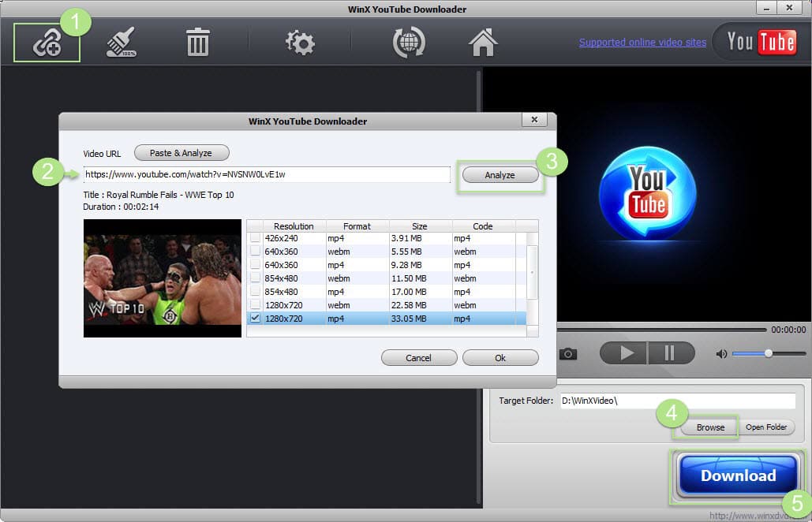Click the Code column header
The width and height of the screenshot is (812, 522).
pyautogui.click(x=483, y=226)
